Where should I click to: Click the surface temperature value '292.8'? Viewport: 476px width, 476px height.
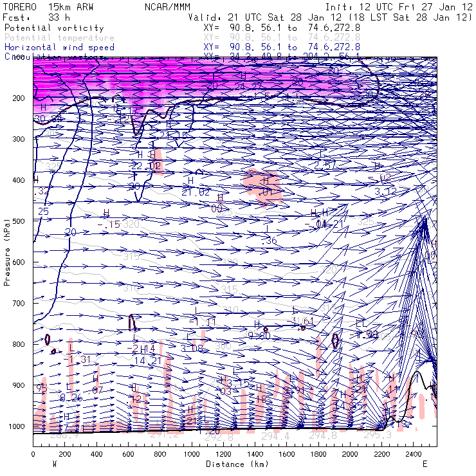click(x=219, y=437)
